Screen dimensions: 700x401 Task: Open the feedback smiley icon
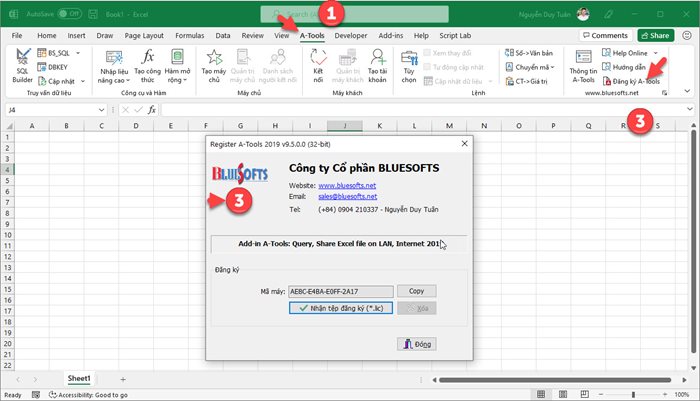point(687,35)
